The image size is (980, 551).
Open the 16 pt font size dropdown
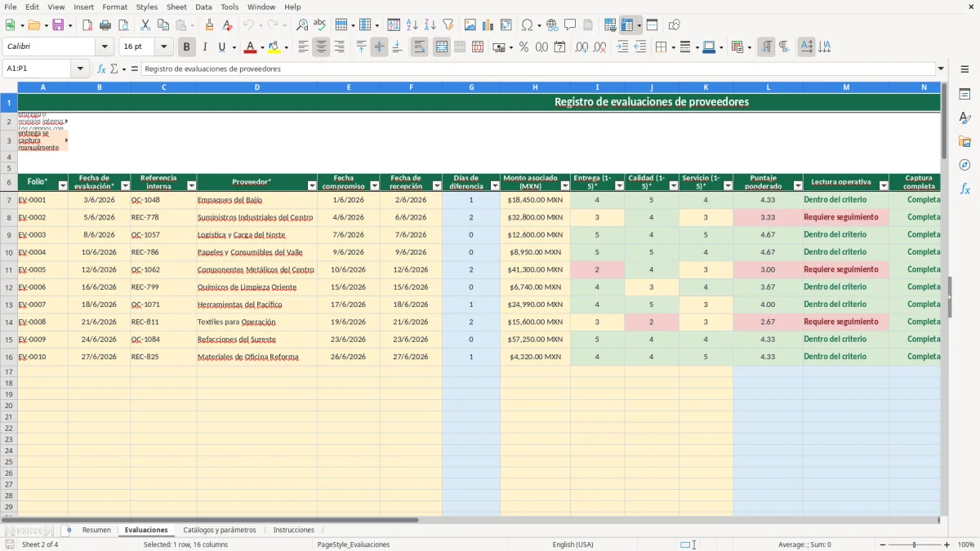pyautogui.click(x=164, y=47)
